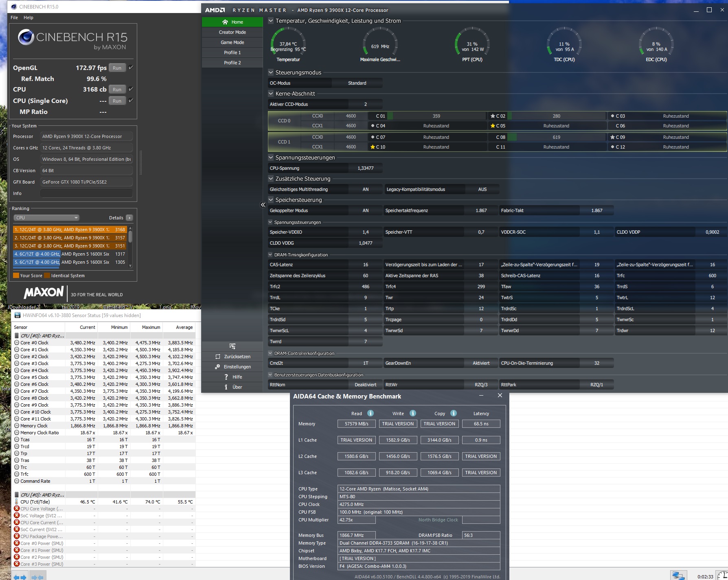The image size is (728, 580).
Task: Run the CPU (Single Core) benchmark
Action: [117, 101]
